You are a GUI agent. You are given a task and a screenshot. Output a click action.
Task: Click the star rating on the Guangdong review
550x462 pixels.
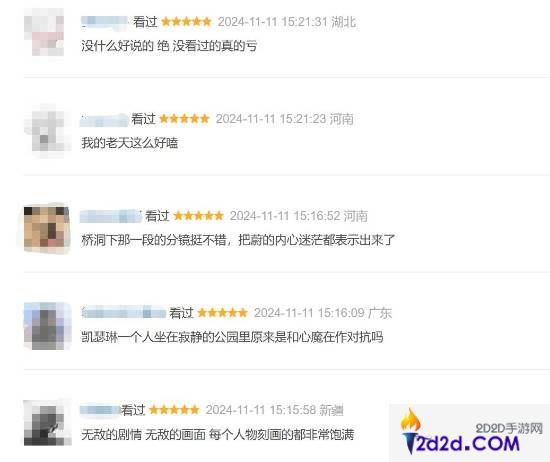pos(223,312)
